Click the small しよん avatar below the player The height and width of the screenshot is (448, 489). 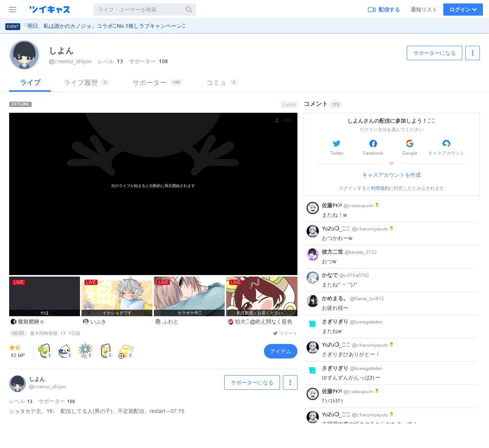point(18,383)
